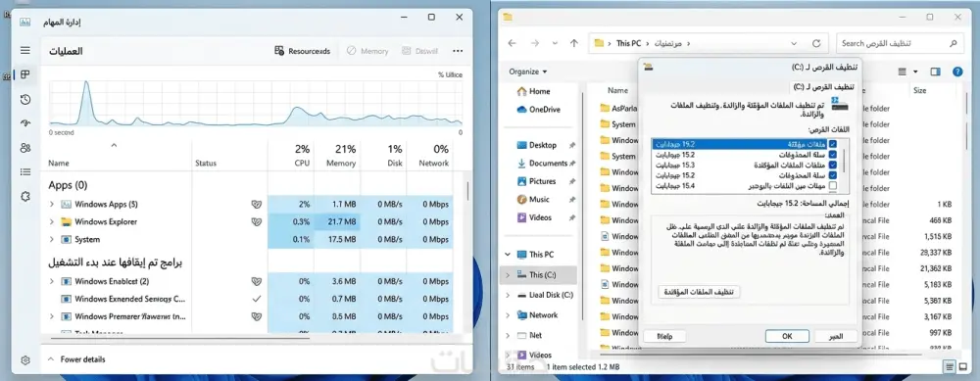Open the AsParla folder in the file list
This screenshot has width=980, height=381.
617,108
